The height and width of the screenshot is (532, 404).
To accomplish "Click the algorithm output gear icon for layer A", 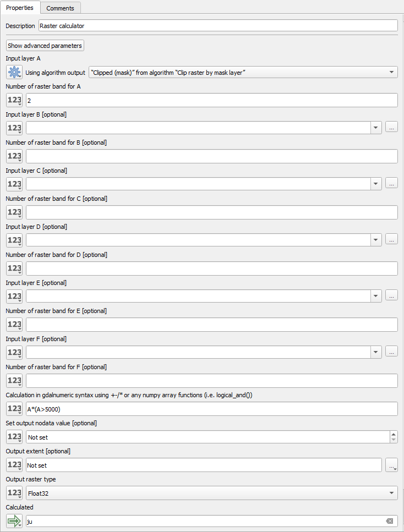I will (14, 72).
